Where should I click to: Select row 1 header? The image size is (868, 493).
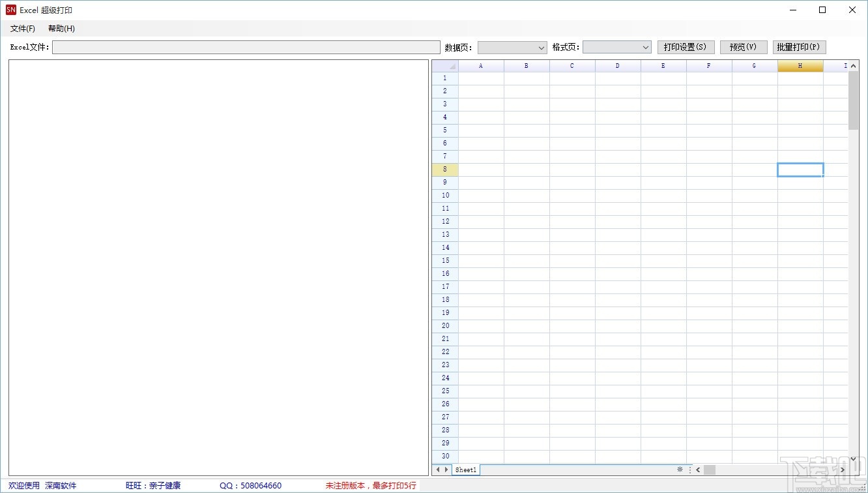tap(445, 78)
